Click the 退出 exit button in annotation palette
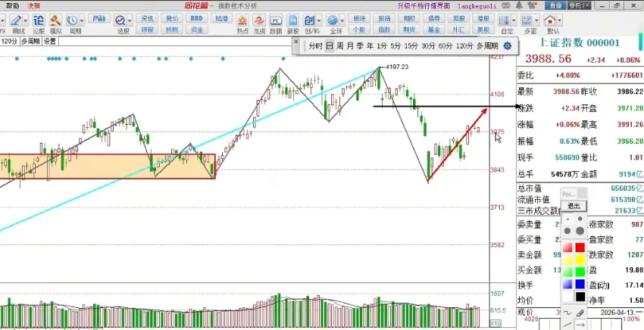 (574, 206)
